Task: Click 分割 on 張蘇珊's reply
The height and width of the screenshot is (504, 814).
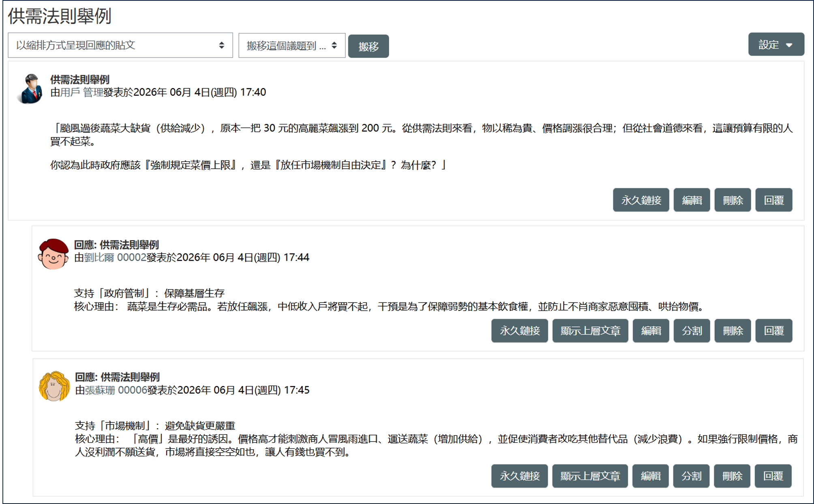Action: point(691,476)
